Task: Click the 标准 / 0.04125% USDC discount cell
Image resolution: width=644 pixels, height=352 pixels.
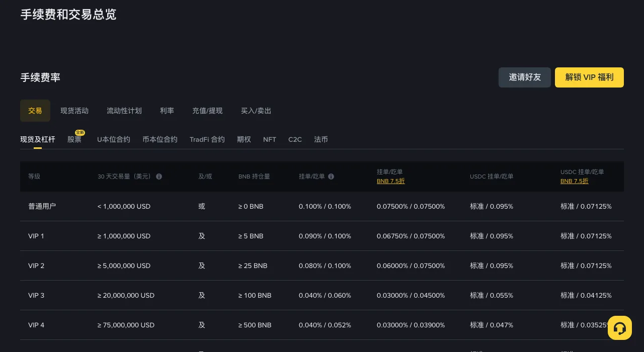Action: pos(586,295)
